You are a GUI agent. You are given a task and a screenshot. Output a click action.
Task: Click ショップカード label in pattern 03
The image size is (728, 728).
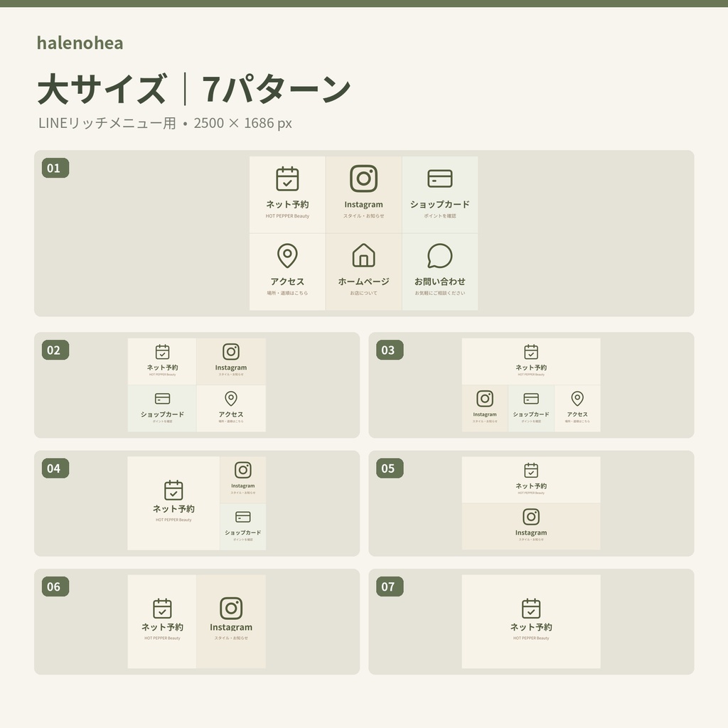pyautogui.click(x=531, y=414)
